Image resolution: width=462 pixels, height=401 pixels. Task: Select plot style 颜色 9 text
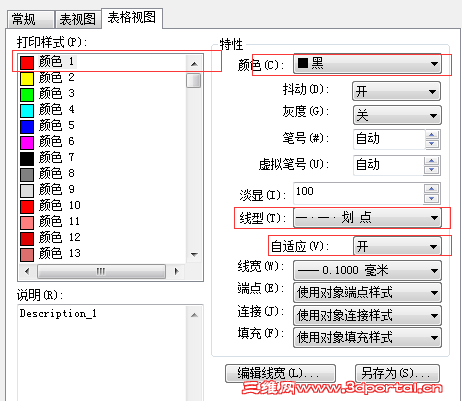[x=57, y=189]
